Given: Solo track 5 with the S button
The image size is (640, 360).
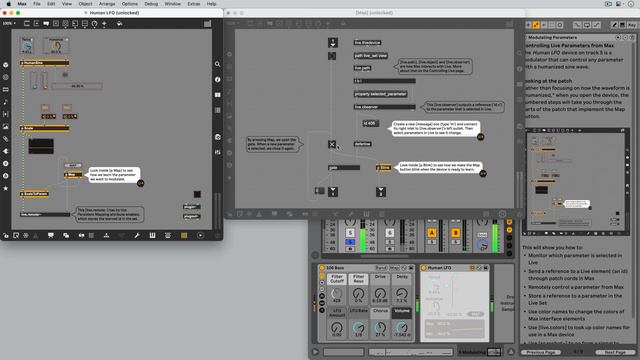Looking at the screenshot, I should pos(350,233).
